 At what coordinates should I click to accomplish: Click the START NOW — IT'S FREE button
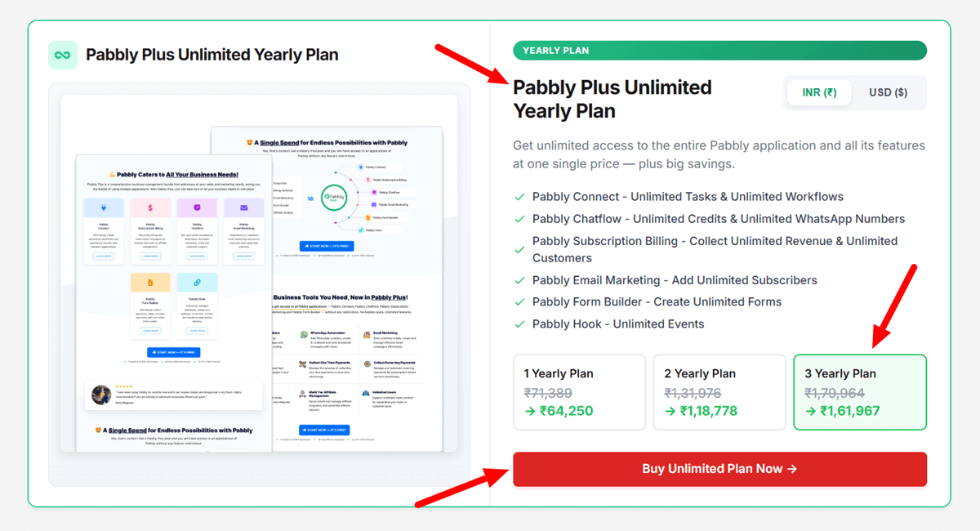point(327,246)
